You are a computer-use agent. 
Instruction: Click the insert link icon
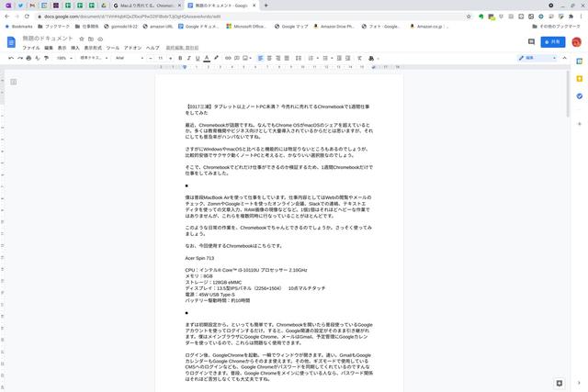click(228, 58)
